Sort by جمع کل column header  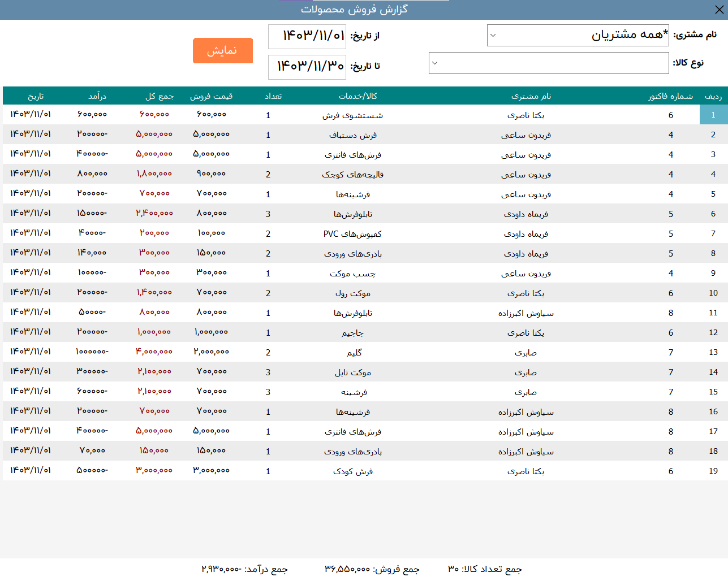[x=160, y=96]
